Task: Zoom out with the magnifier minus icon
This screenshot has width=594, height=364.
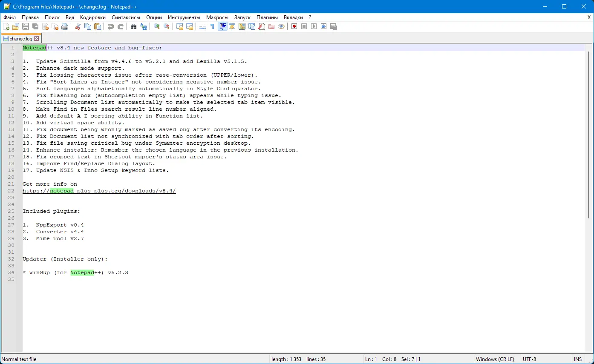Action: [167, 26]
